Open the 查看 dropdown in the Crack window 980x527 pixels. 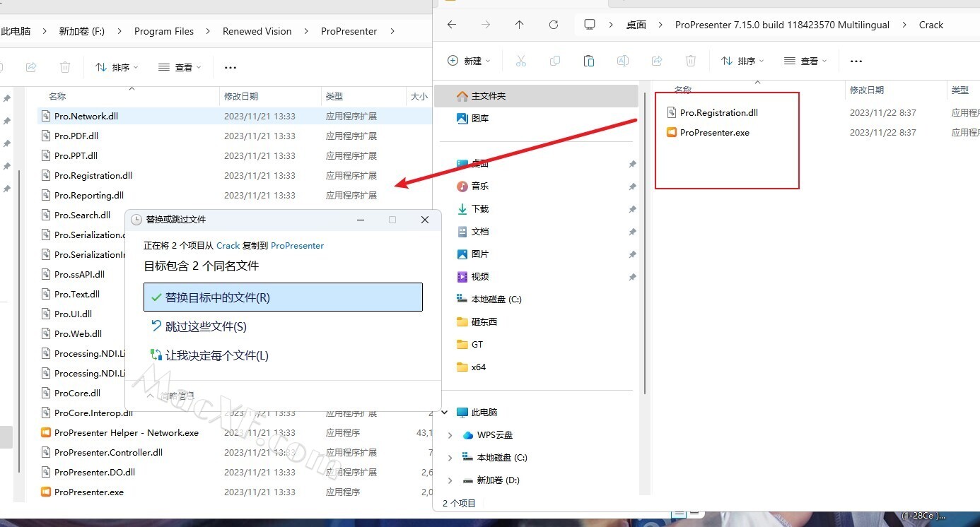click(806, 61)
